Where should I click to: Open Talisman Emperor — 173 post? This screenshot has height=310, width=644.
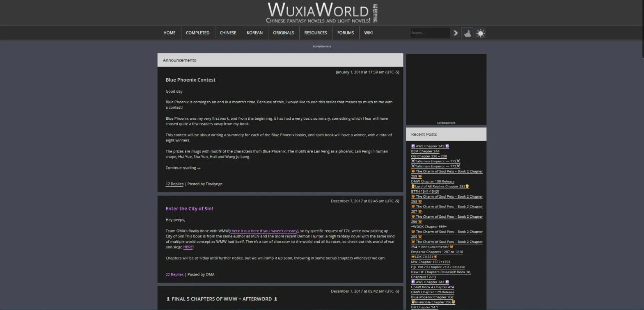pos(435,161)
